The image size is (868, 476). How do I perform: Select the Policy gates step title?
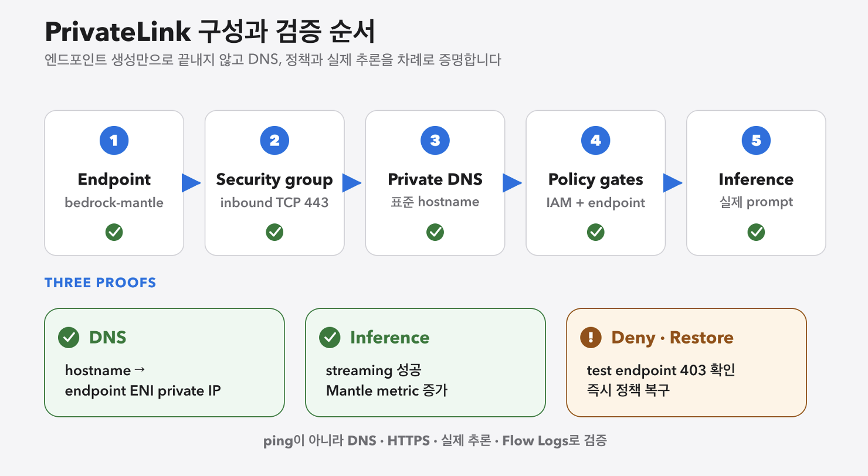click(x=596, y=179)
